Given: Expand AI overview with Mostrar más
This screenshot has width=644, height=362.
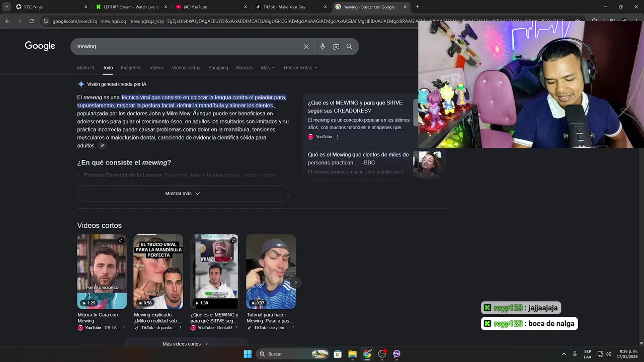Looking at the screenshot, I should [183, 194].
